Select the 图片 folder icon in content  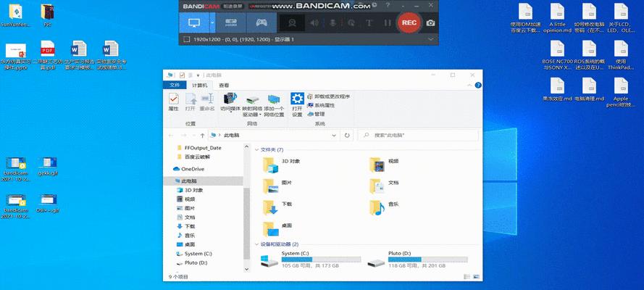pos(271,186)
